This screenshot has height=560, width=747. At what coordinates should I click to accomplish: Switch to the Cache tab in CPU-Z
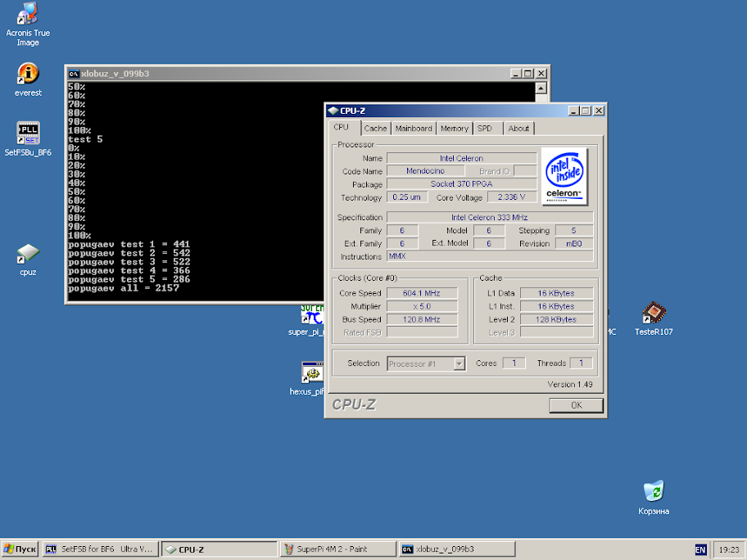click(375, 129)
